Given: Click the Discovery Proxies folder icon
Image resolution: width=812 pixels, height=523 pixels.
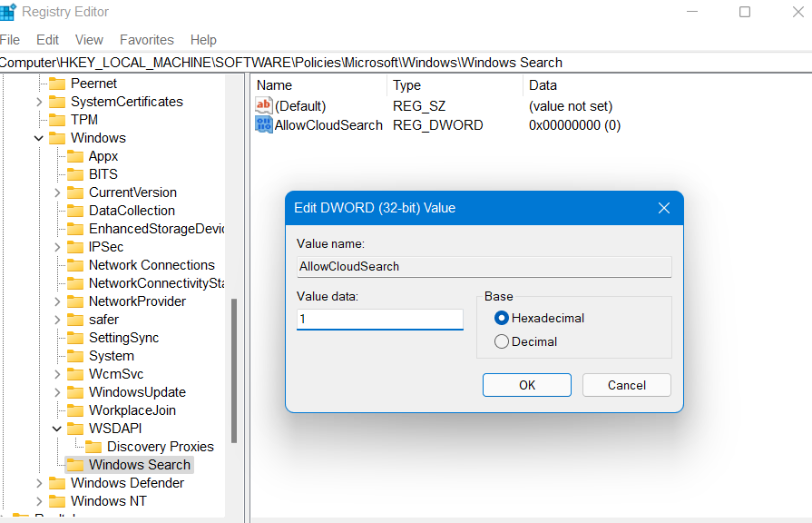Looking at the screenshot, I should point(93,447).
